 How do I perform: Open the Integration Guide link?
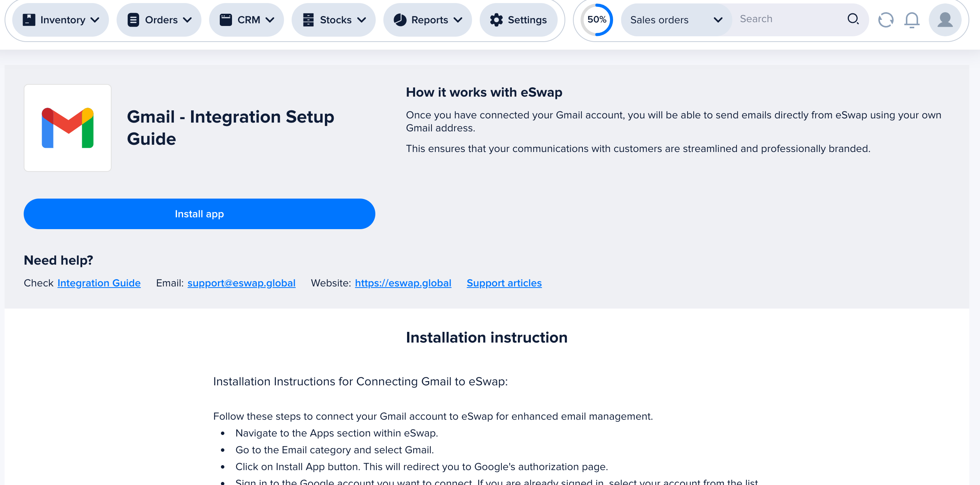(x=99, y=283)
